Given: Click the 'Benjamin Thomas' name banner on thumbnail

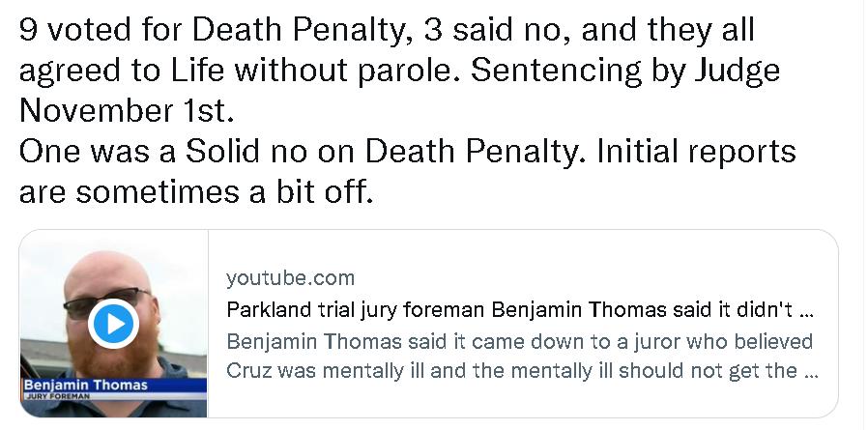Looking at the screenshot, I should (87, 386).
